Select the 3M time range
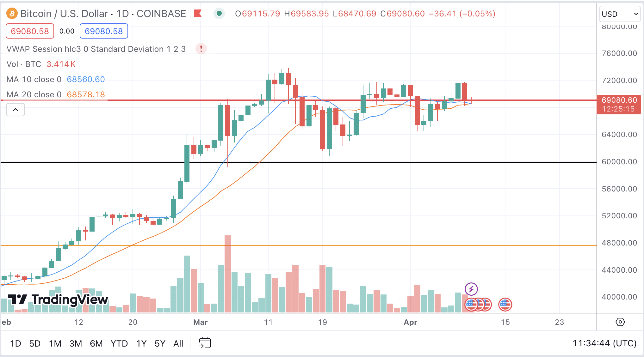644x357 pixels. coord(76,343)
